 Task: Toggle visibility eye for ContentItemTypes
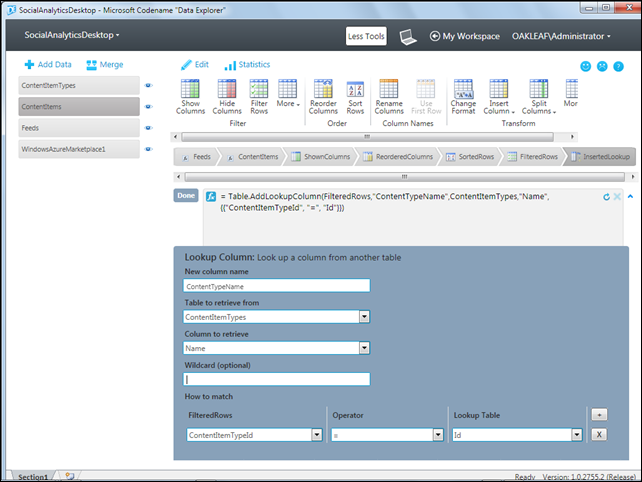(x=148, y=86)
